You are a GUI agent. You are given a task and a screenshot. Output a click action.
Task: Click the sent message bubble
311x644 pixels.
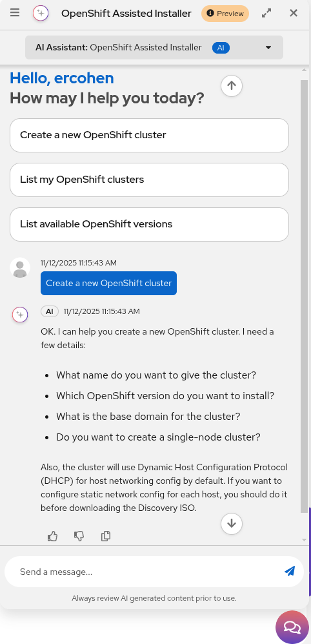[109, 283]
